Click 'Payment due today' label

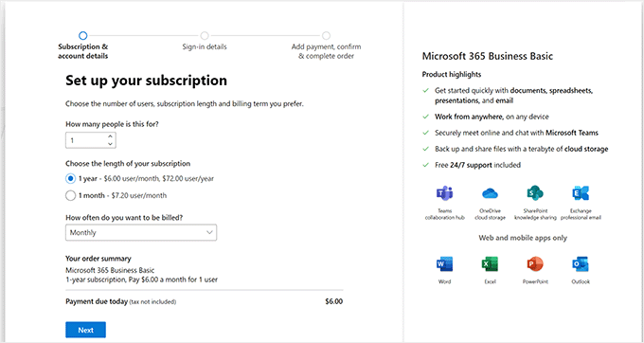tap(97, 301)
